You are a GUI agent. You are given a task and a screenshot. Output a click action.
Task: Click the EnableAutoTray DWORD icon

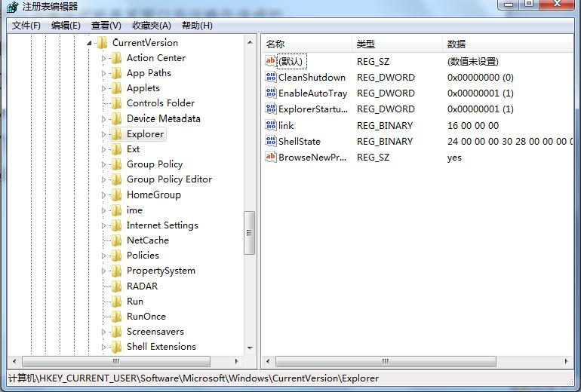tap(271, 93)
